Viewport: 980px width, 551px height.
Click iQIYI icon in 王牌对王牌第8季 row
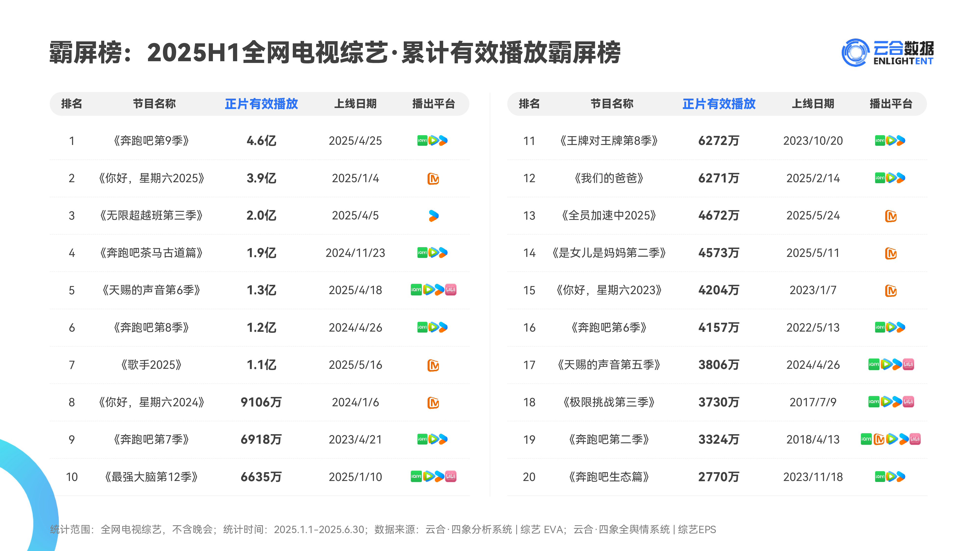point(880,141)
